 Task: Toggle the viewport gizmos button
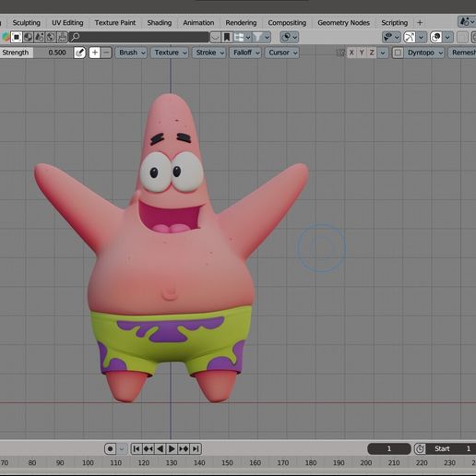click(410, 38)
